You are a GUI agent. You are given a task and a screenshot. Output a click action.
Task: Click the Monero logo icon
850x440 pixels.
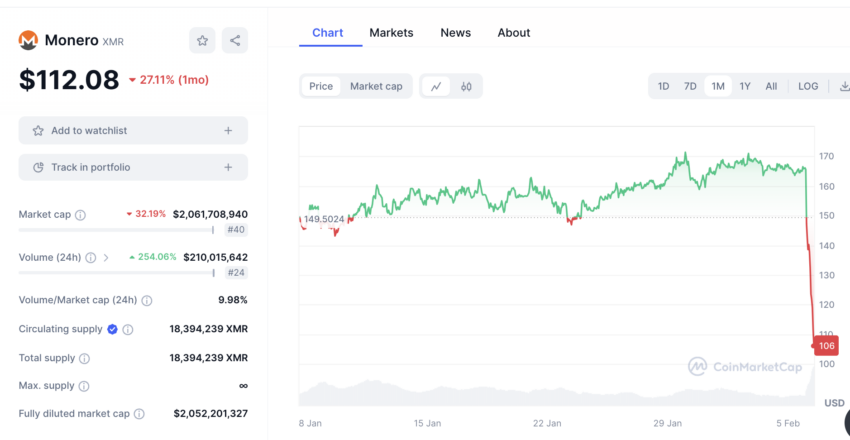(28, 40)
